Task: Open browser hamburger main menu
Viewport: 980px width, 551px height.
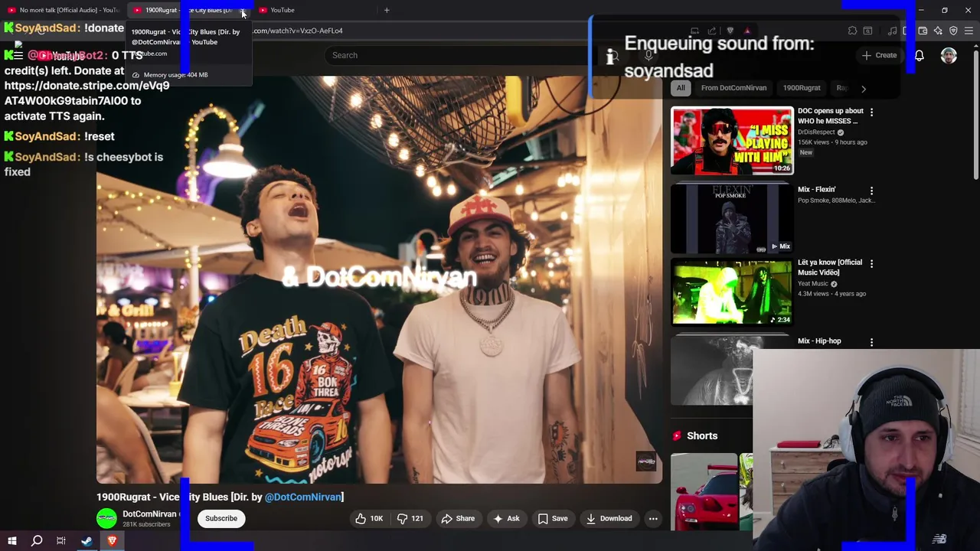Action: [x=969, y=31]
